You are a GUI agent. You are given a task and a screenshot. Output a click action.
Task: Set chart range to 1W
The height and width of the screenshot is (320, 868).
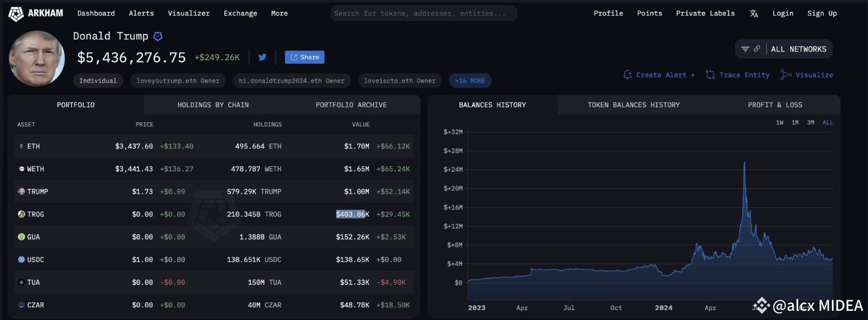click(x=780, y=123)
